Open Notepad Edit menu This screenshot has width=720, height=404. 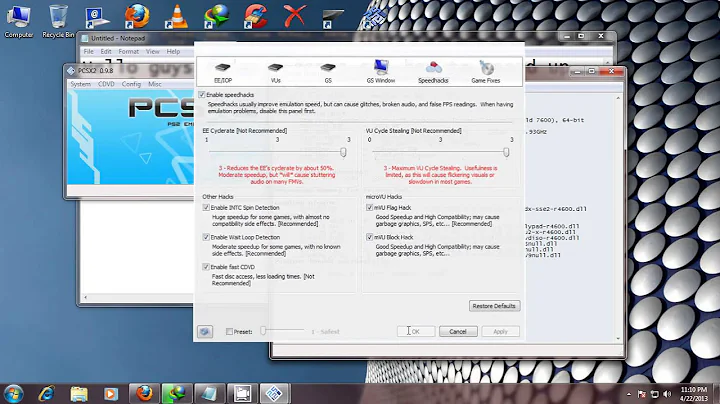point(106,51)
